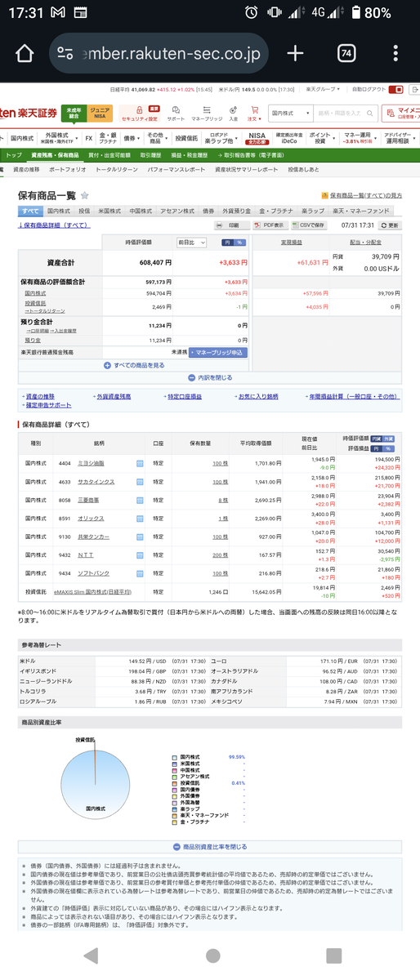Image resolution: width=420 pixels, height=980 pixels.
Task: Tap the Android back navigation button
Action: [90, 955]
